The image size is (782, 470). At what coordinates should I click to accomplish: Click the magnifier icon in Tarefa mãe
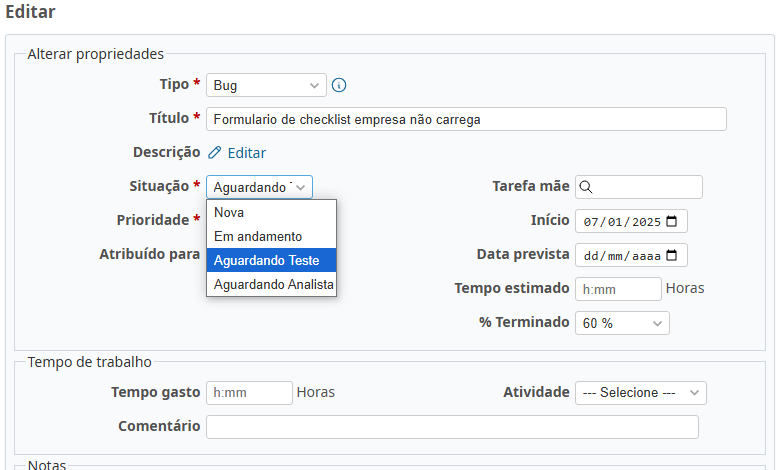pos(587,187)
